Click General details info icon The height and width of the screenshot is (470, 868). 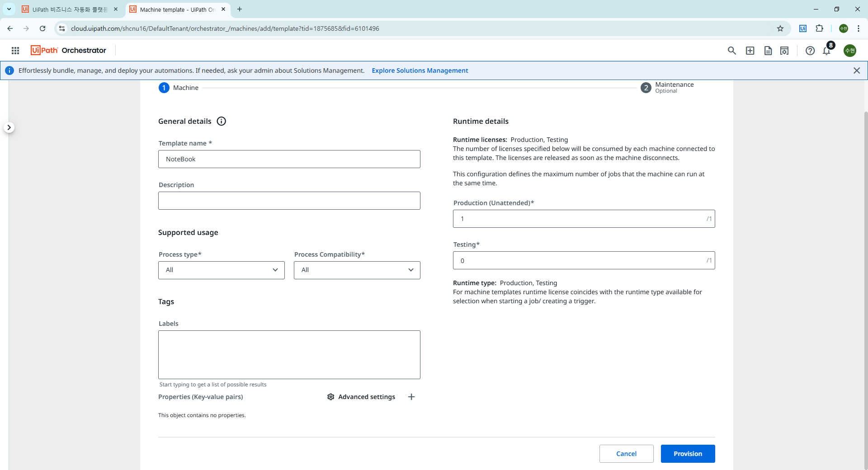pos(222,121)
